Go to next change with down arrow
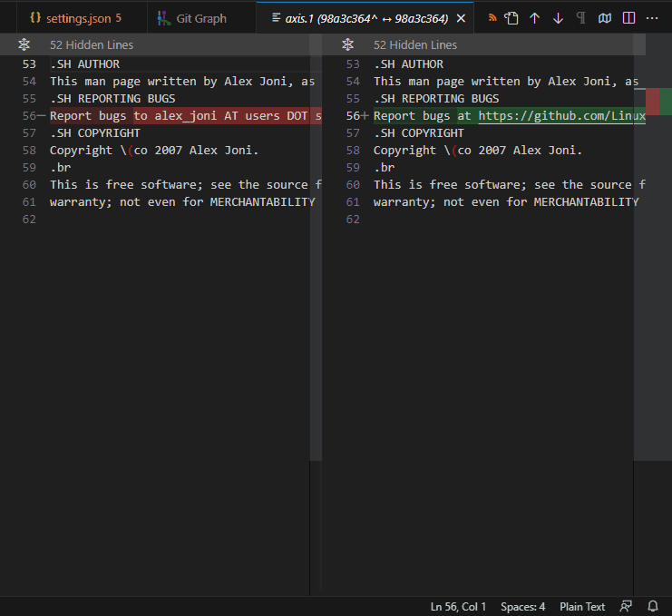Viewport: 672px width, 616px height. tap(558, 18)
